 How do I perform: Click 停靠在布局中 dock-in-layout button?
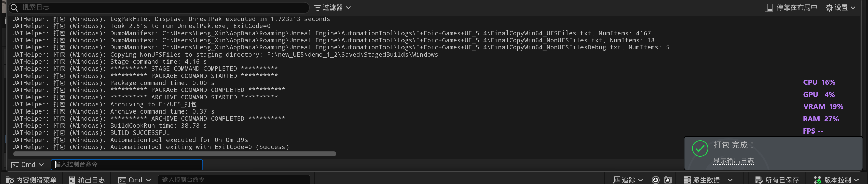[x=791, y=7]
